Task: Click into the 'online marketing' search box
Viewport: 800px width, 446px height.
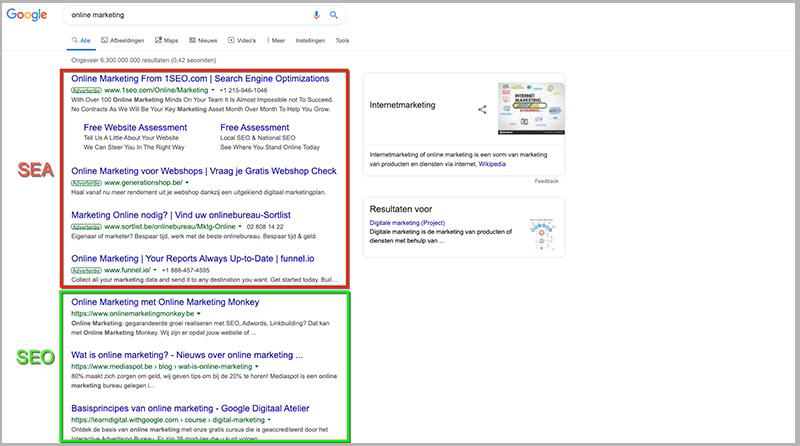Action: [x=180, y=15]
